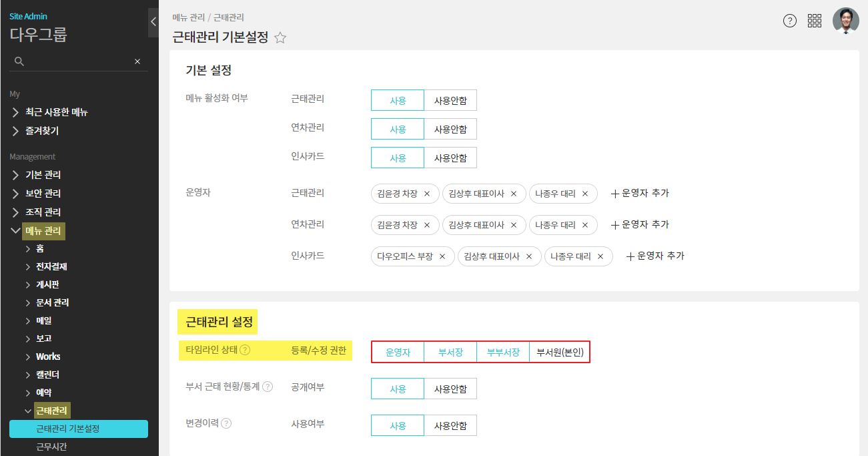
Task: Remove 다우오피스 부장 from 인사카드 operators
Action: point(442,256)
